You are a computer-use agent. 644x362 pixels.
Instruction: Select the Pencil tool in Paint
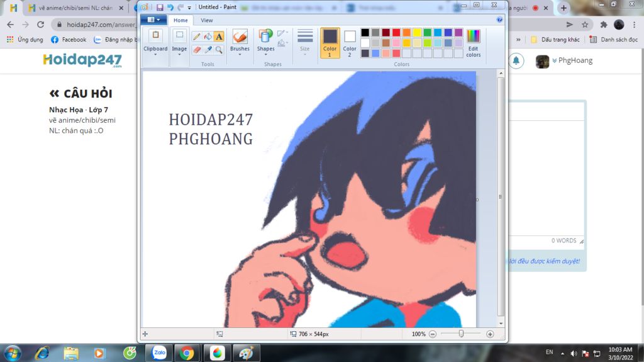[x=197, y=37]
